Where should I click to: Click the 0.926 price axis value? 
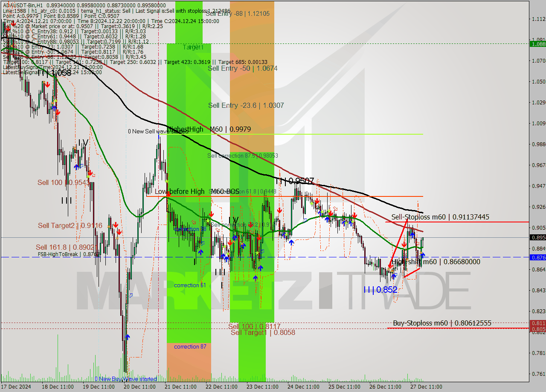coord(538,207)
